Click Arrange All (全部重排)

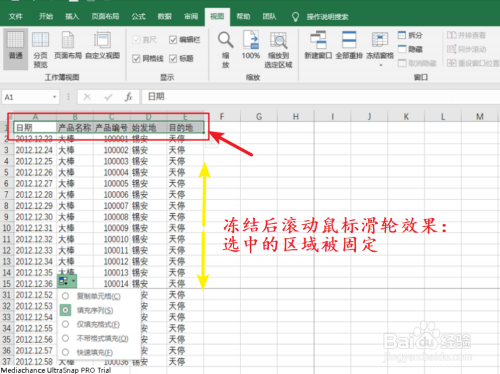pos(349,45)
